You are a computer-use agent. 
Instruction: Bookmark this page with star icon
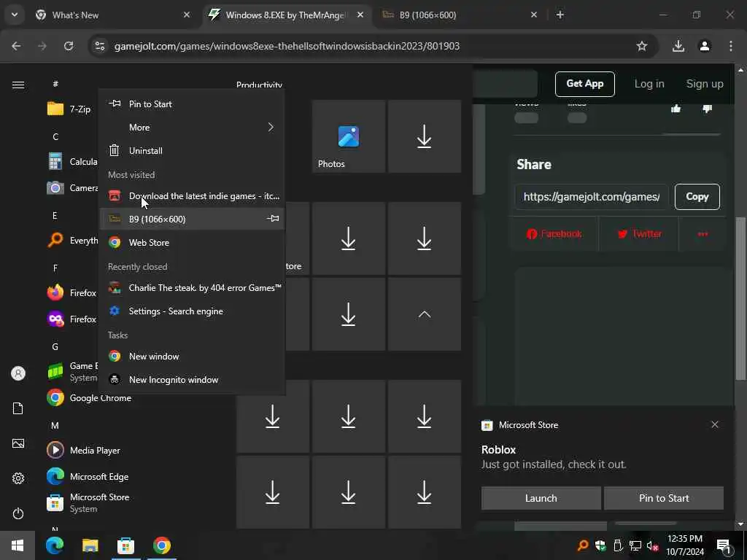point(642,46)
